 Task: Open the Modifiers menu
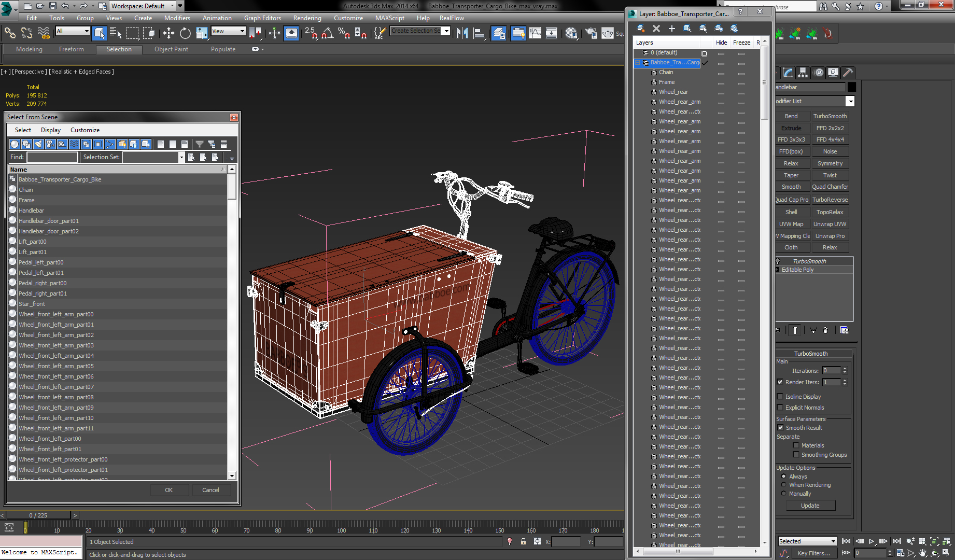[177, 18]
